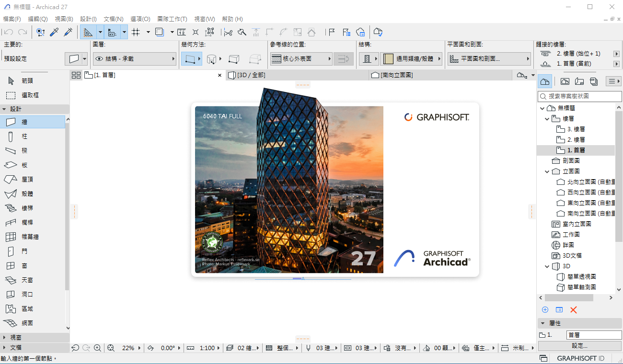Toggle the grid snap icon

[x=136, y=32]
